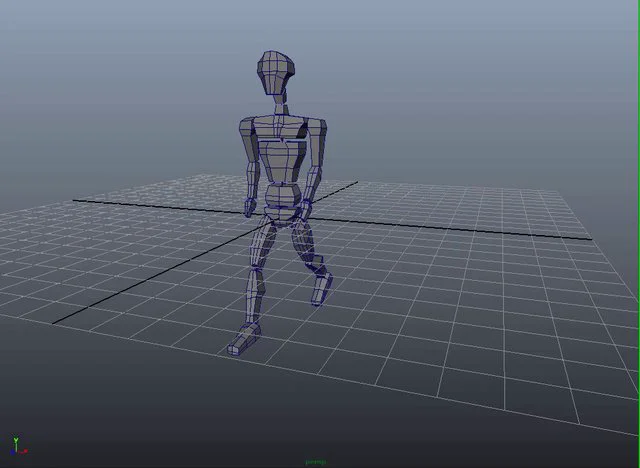Select the character's raised back foot
The image size is (640, 468).
[322, 289]
